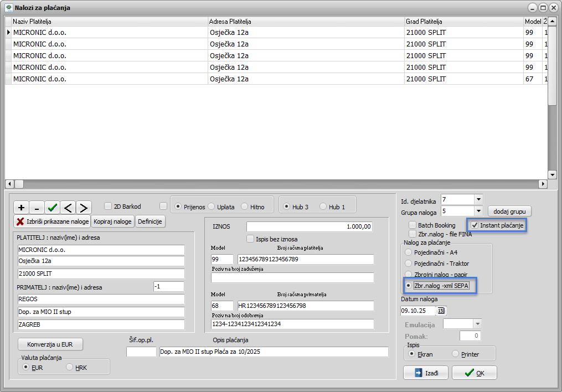Viewport: 562px width, 392px height.
Task: Open the Grupa naloga dropdown
Action: [478, 211]
